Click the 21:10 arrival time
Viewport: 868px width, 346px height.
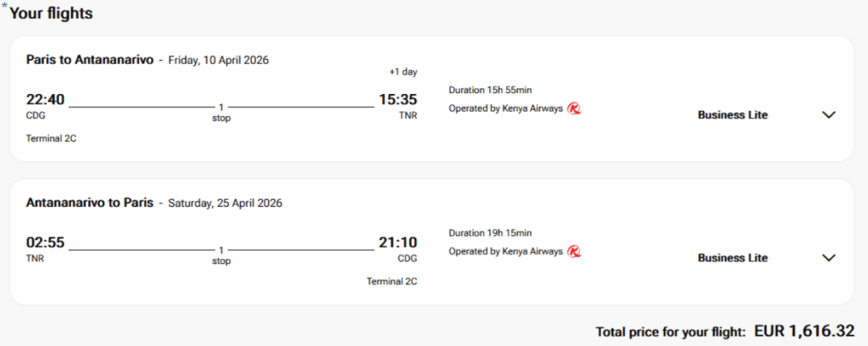pos(397,243)
